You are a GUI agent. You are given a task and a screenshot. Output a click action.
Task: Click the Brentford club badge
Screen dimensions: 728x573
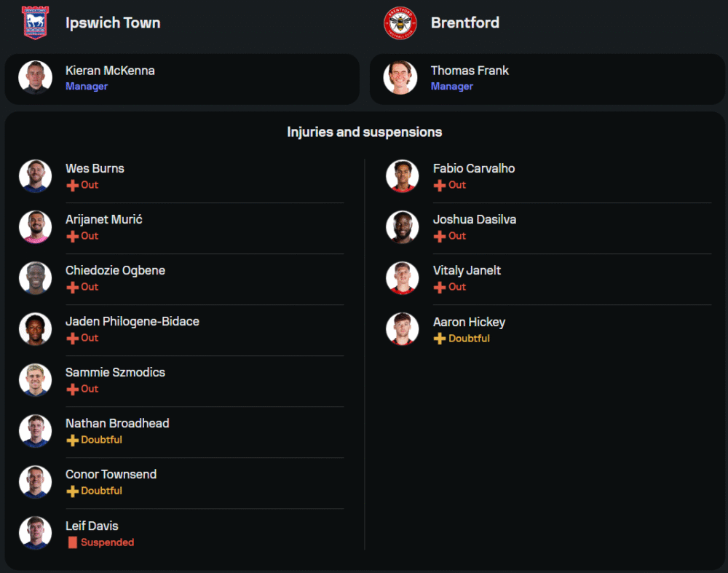point(400,23)
